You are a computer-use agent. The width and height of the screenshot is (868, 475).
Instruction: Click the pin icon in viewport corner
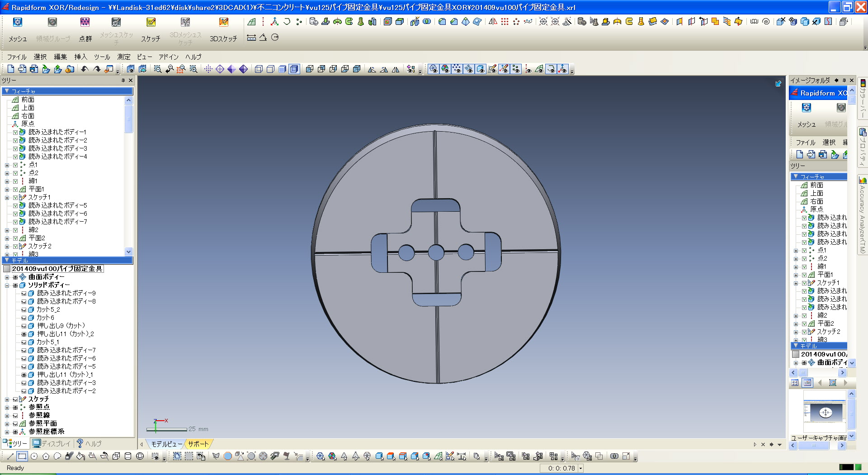pyautogui.click(x=778, y=84)
